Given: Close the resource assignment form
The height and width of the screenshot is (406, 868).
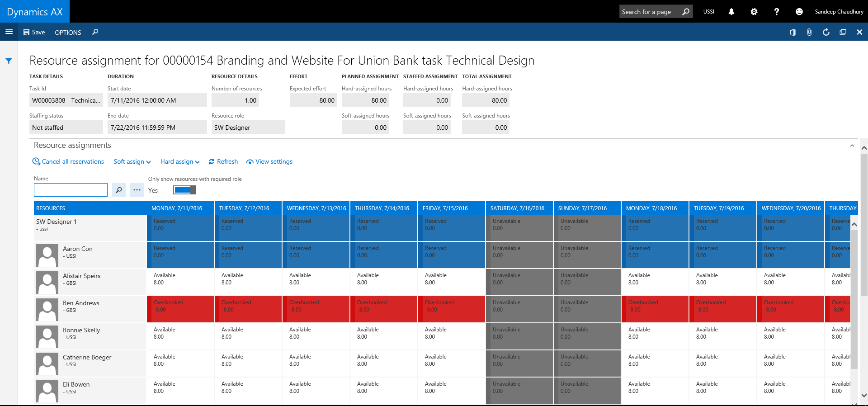Looking at the screenshot, I should (x=859, y=32).
